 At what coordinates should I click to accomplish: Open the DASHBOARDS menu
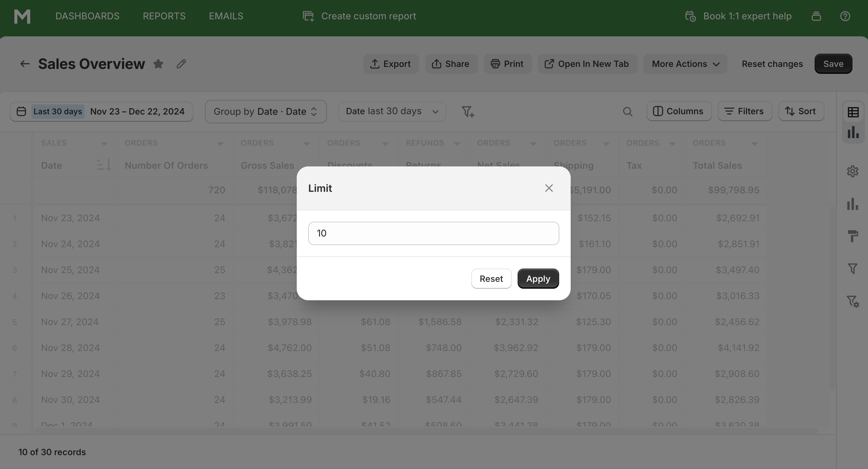point(87,16)
